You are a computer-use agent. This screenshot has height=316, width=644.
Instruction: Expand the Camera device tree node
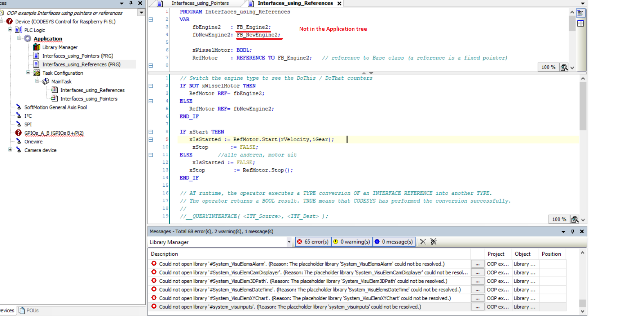click(x=10, y=150)
